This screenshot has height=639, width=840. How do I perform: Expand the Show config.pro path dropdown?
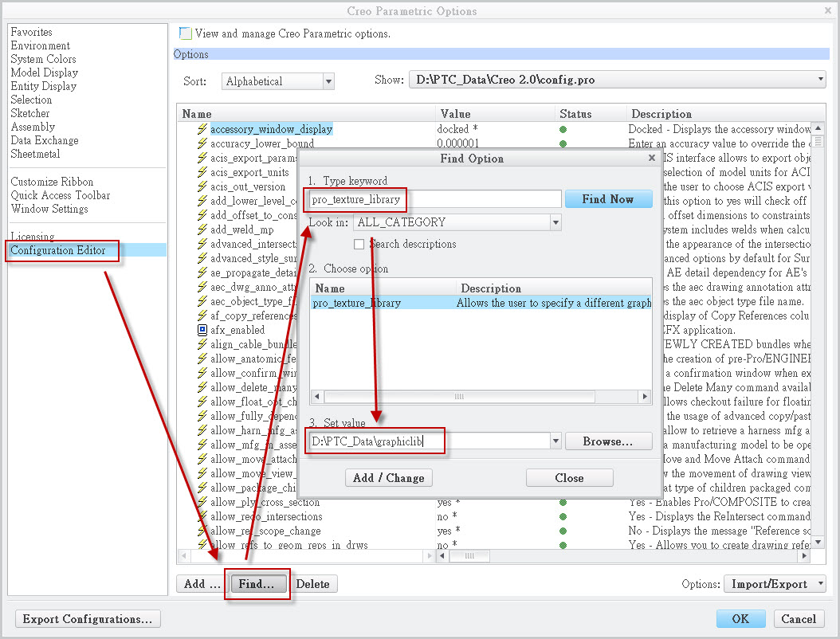pos(821,80)
